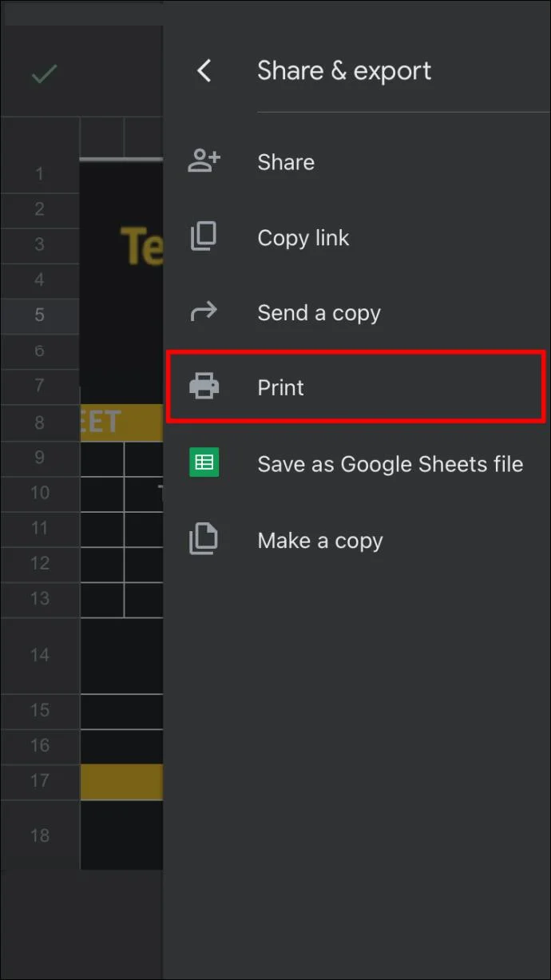Select row header 5
The image size is (551, 980).
click(40, 315)
